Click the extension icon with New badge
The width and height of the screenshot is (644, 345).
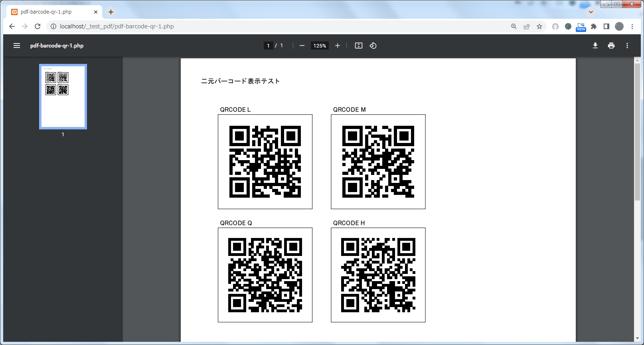point(581,27)
